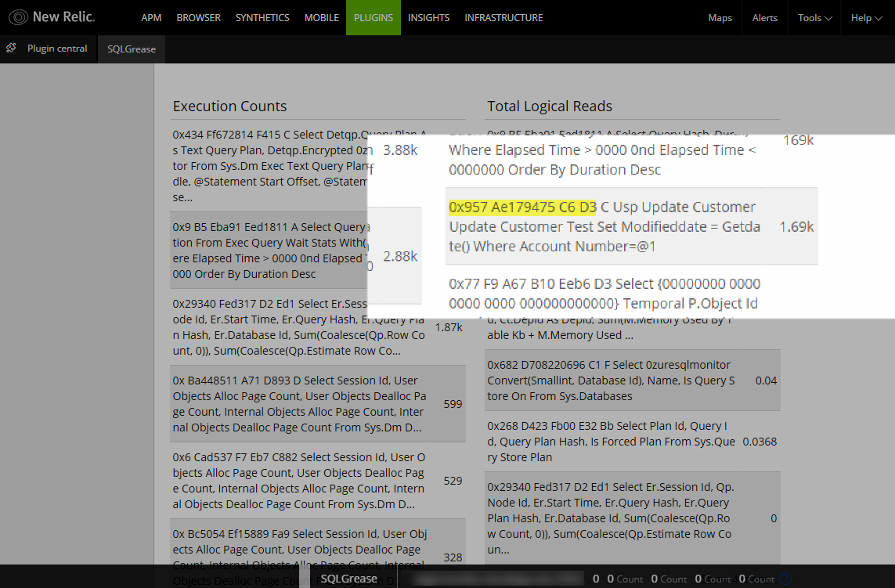
Task: Navigate to INFRASTRUCTURE
Action: point(503,18)
